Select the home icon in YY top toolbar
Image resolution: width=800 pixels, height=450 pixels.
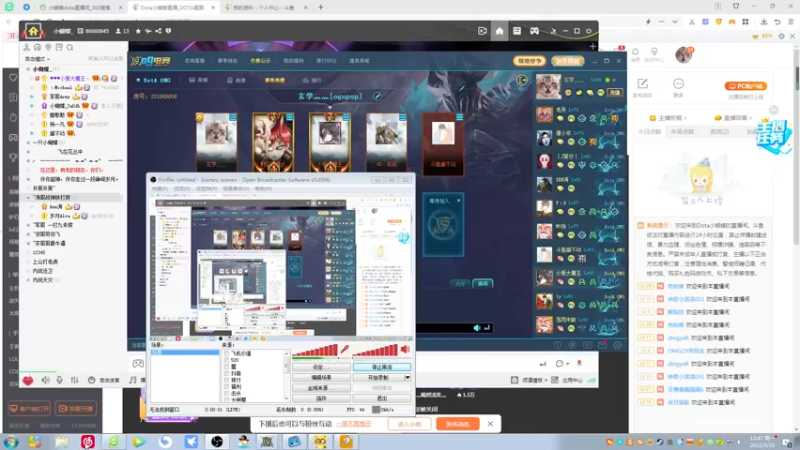[499, 31]
